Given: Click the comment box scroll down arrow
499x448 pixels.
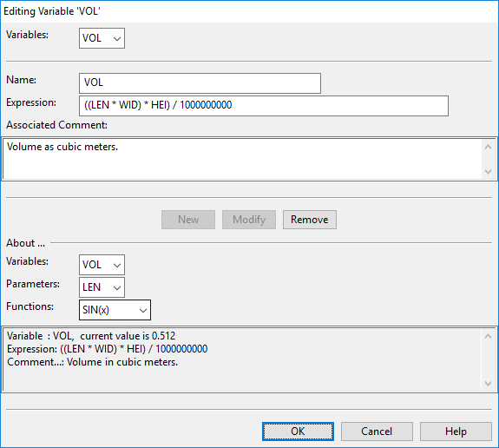Looking at the screenshot, I should click(x=489, y=172).
